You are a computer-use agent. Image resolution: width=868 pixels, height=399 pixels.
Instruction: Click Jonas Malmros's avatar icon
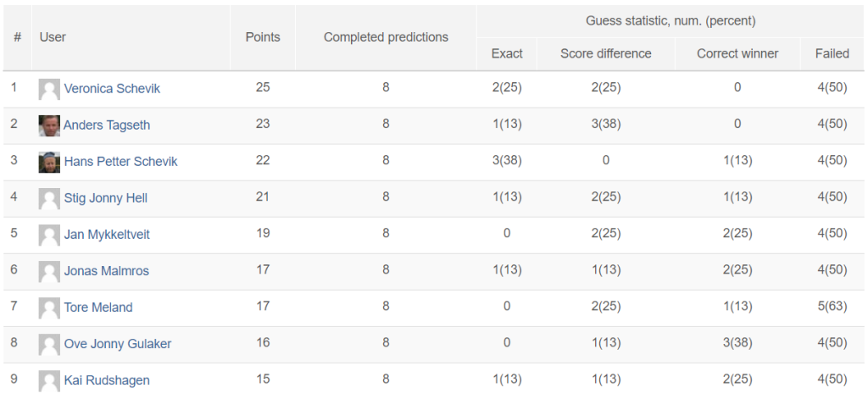coord(49,272)
